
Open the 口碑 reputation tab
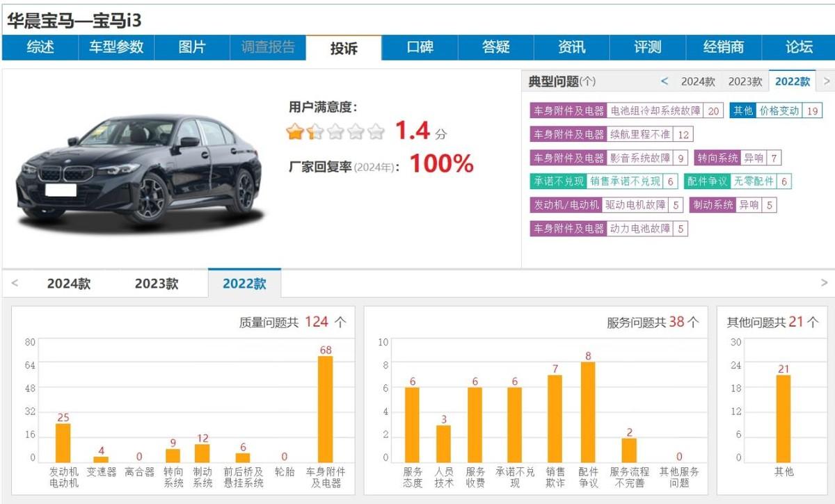pyautogui.click(x=420, y=47)
